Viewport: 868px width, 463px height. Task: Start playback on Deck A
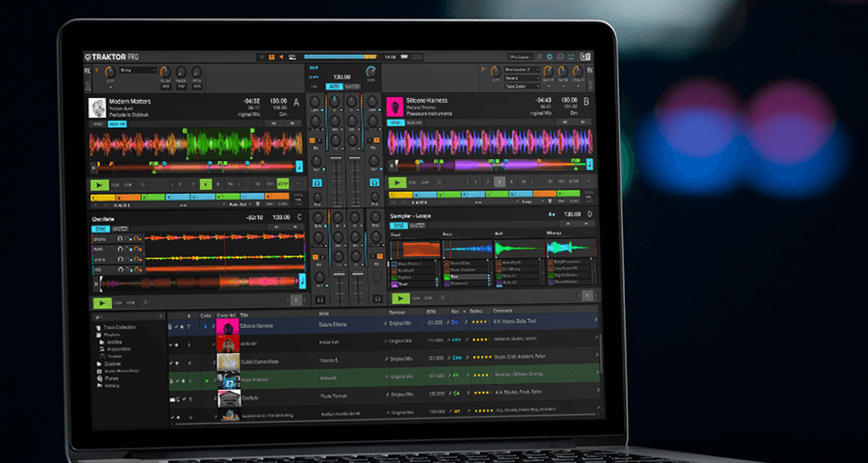(x=99, y=185)
